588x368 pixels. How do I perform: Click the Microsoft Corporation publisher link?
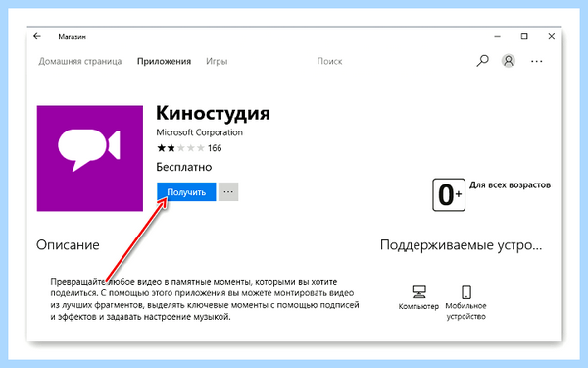click(x=200, y=132)
